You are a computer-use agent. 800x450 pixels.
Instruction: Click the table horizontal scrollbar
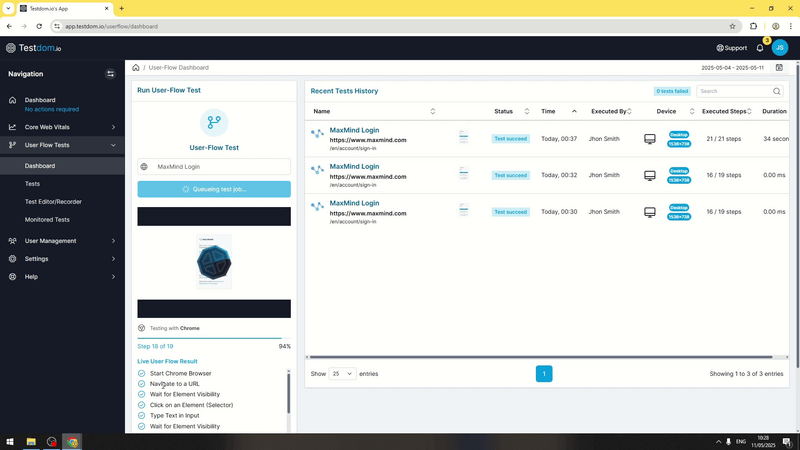[x=541, y=357]
